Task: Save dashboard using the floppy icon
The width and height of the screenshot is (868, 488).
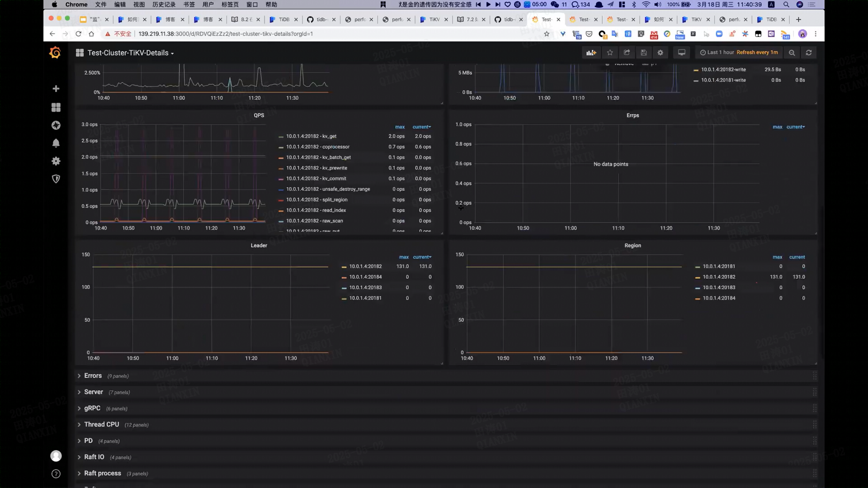Action: pyautogui.click(x=644, y=53)
